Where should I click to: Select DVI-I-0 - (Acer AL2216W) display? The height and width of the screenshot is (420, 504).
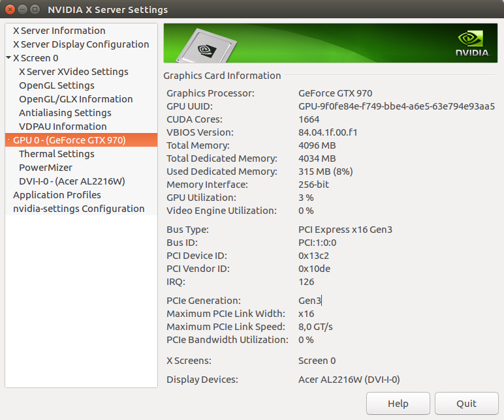point(72,181)
